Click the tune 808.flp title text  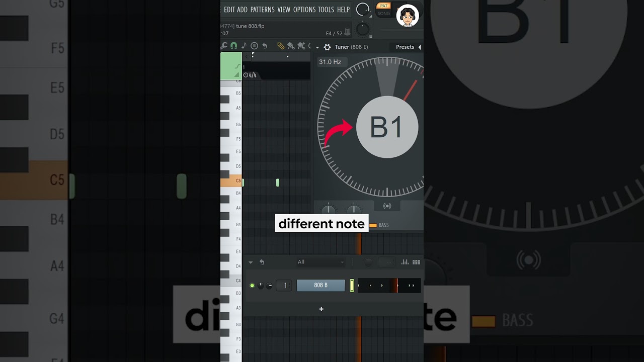pyautogui.click(x=250, y=26)
